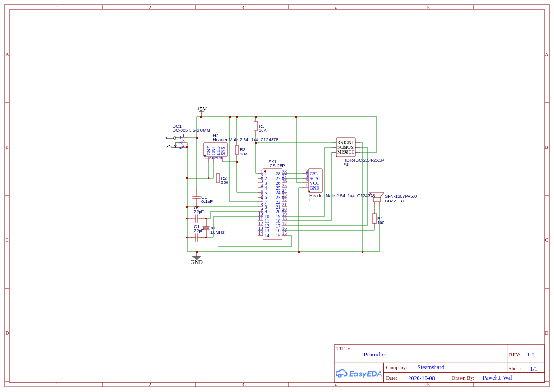This screenshot has width=554, height=392.
Task: Select the C1 22pF capacitor symbol
Action: click(197, 237)
